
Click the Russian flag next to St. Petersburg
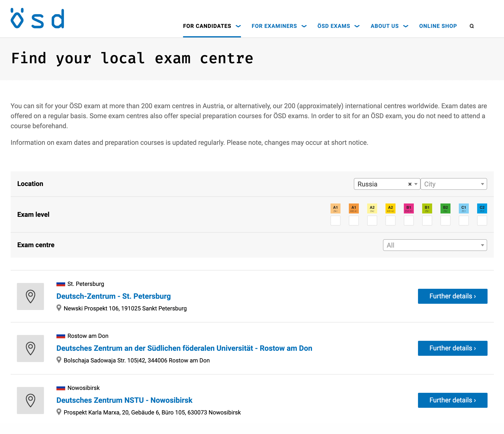click(x=61, y=284)
